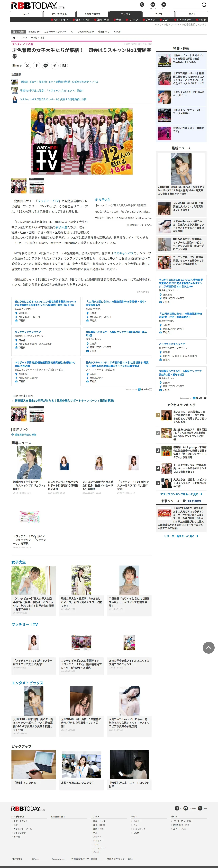Open 【特集】近未来！スマートロックの世界 card
218x868 pixels.
point(129,770)
